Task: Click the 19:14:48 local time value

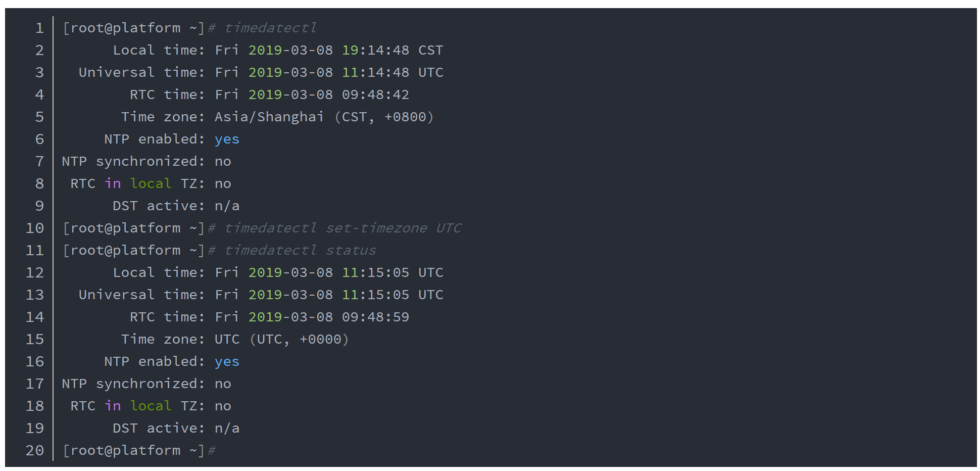Action: [x=375, y=50]
